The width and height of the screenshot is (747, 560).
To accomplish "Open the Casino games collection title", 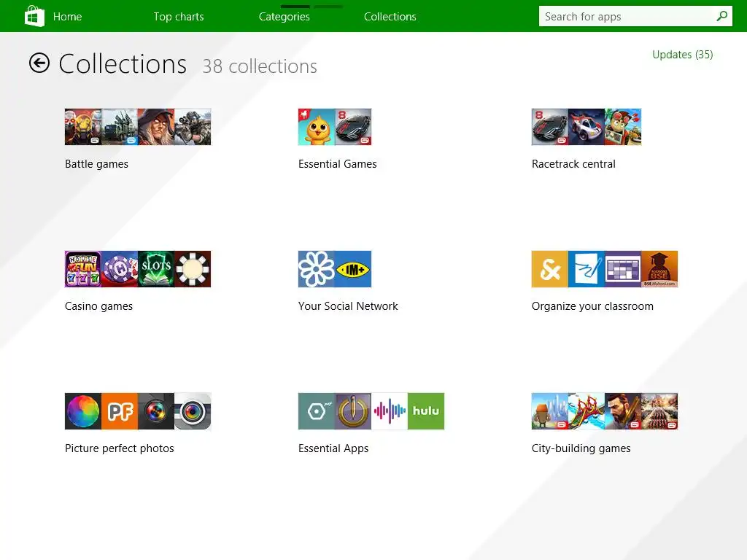I will [98, 306].
